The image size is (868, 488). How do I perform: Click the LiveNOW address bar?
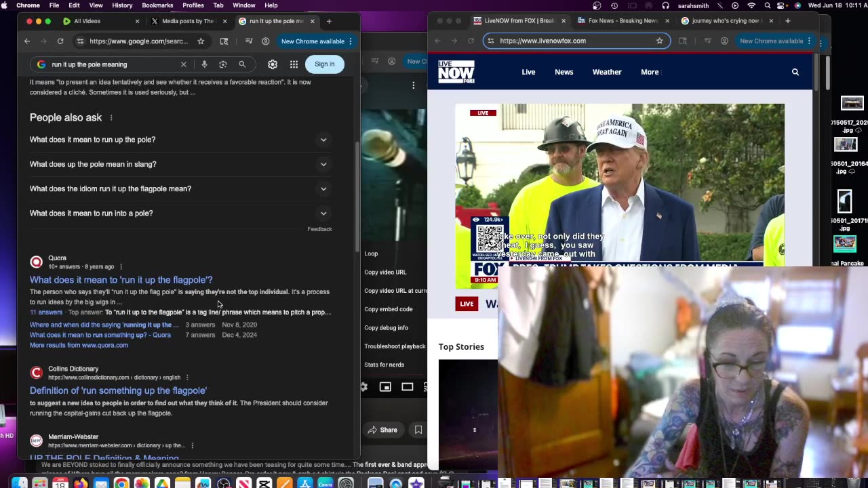(577, 41)
